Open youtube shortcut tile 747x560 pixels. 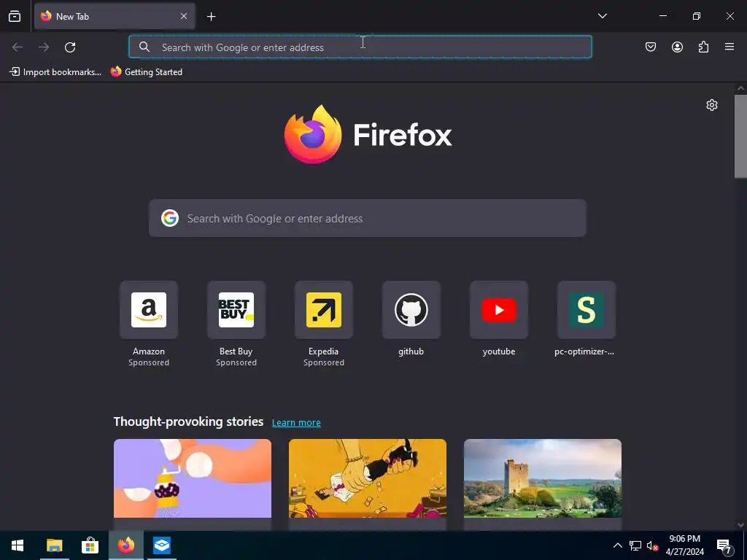(499, 310)
